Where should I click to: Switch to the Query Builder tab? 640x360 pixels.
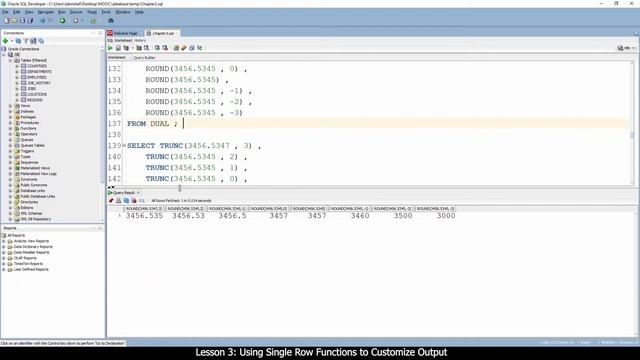pos(144,58)
